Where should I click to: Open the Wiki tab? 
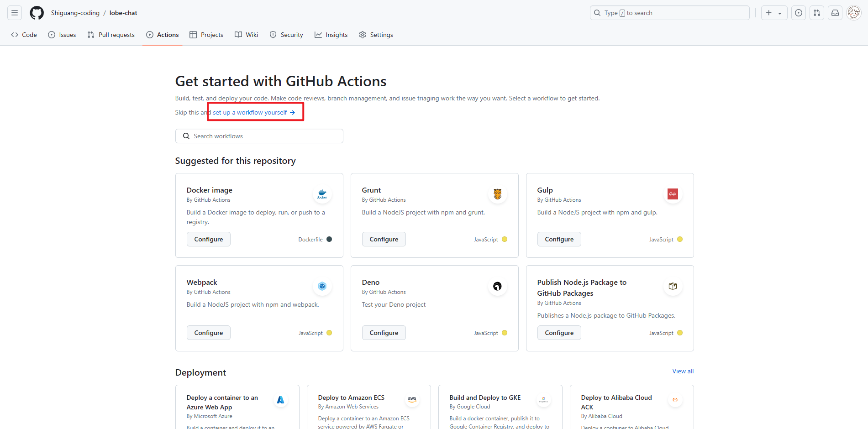[247, 35]
